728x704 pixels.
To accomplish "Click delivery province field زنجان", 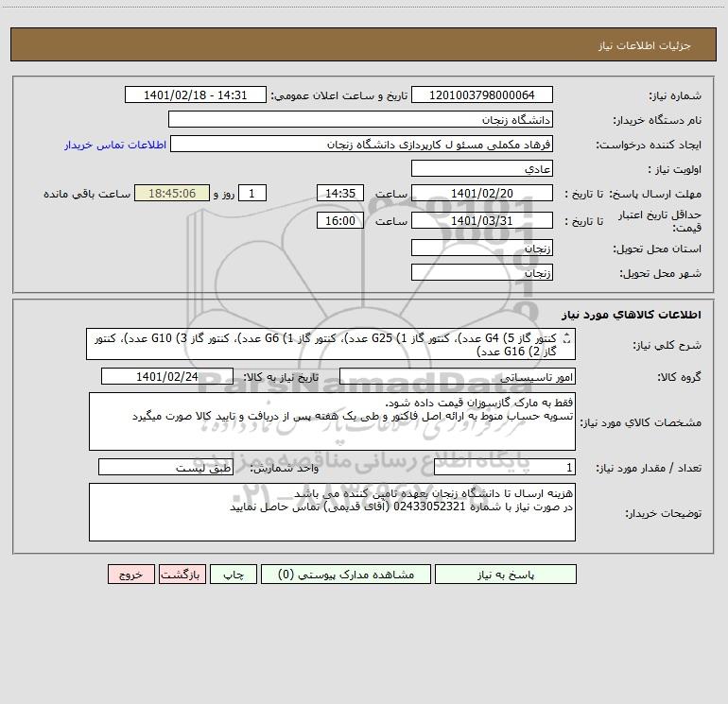I will (x=482, y=248).
